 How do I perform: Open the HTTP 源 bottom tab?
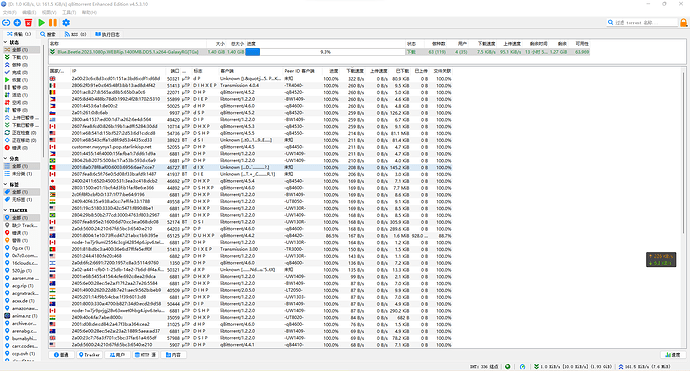pyautogui.click(x=146, y=355)
